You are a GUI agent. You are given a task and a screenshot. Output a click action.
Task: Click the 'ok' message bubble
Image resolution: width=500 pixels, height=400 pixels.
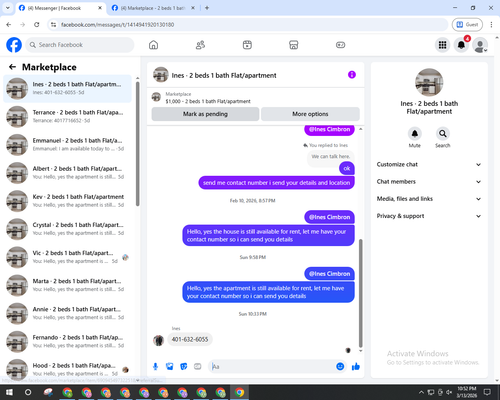(347, 168)
